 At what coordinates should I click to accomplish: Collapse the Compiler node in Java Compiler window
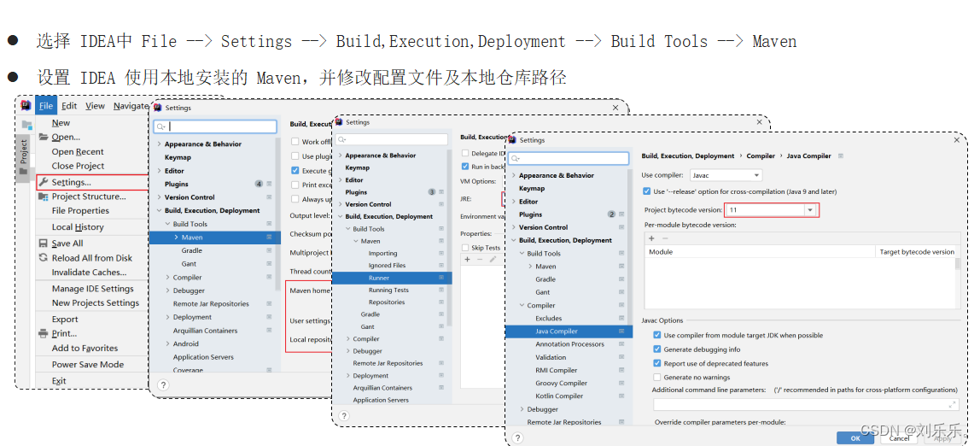522,305
